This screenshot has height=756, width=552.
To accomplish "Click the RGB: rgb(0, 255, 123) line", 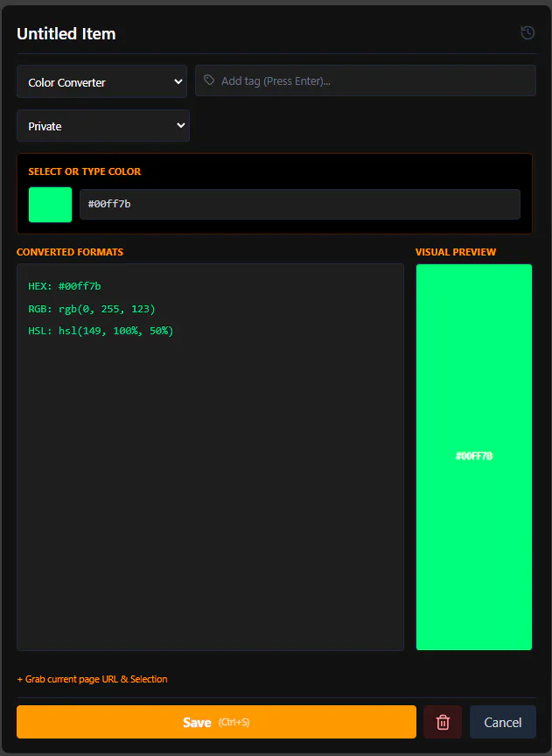I will [x=92, y=309].
